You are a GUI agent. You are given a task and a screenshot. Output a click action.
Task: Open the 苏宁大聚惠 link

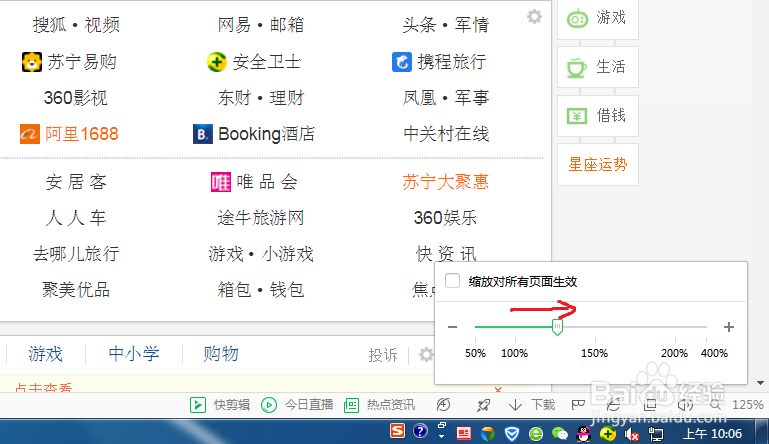point(445,182)
